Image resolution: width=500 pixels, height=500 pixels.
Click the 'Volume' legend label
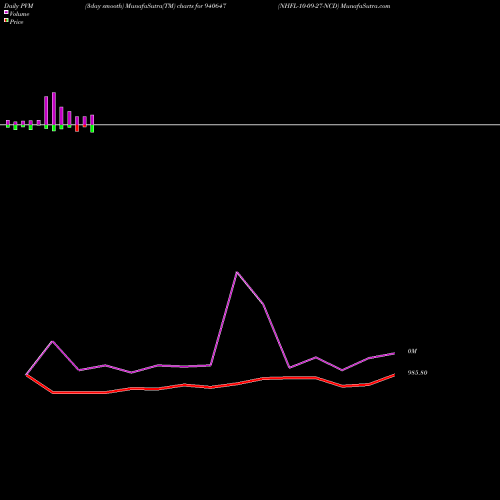pos(19,14)
